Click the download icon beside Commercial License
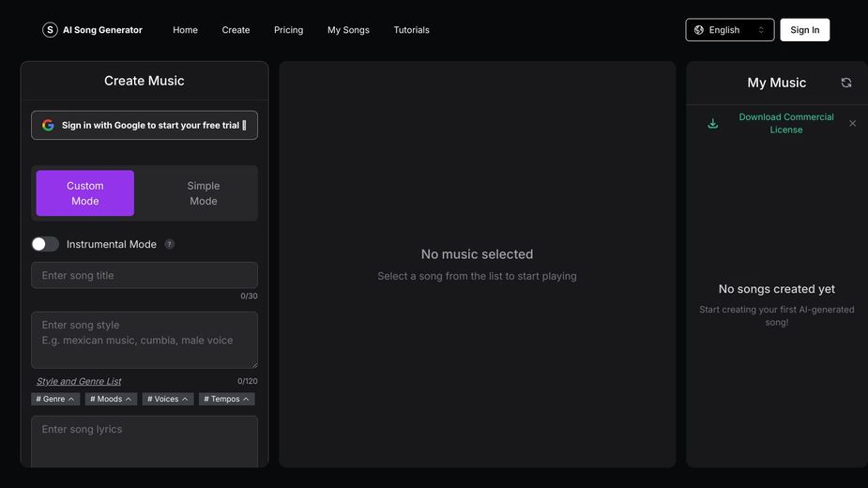The width and height of the screenshot is (868, 488). click(x=713, y=123)
